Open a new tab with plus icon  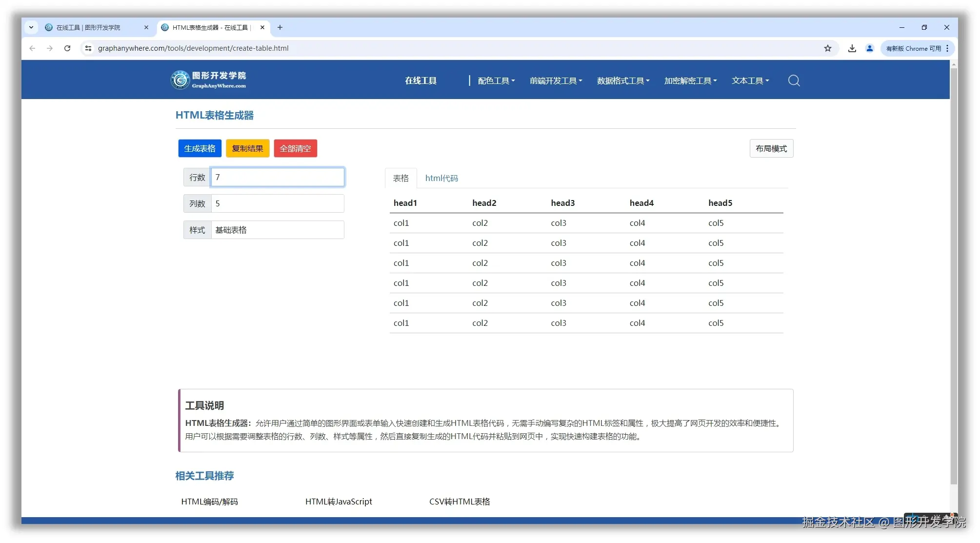[280, 27]
